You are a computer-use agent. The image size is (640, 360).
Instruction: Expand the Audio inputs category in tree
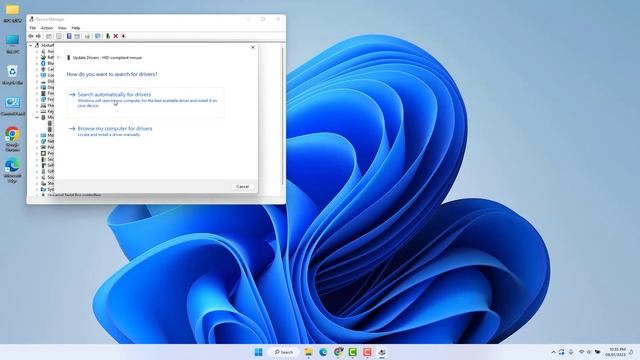point(37,51)
